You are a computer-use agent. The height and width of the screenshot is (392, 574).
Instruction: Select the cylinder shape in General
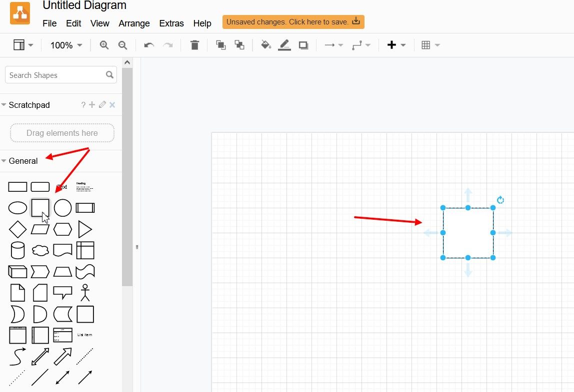(x=17, y=250)
